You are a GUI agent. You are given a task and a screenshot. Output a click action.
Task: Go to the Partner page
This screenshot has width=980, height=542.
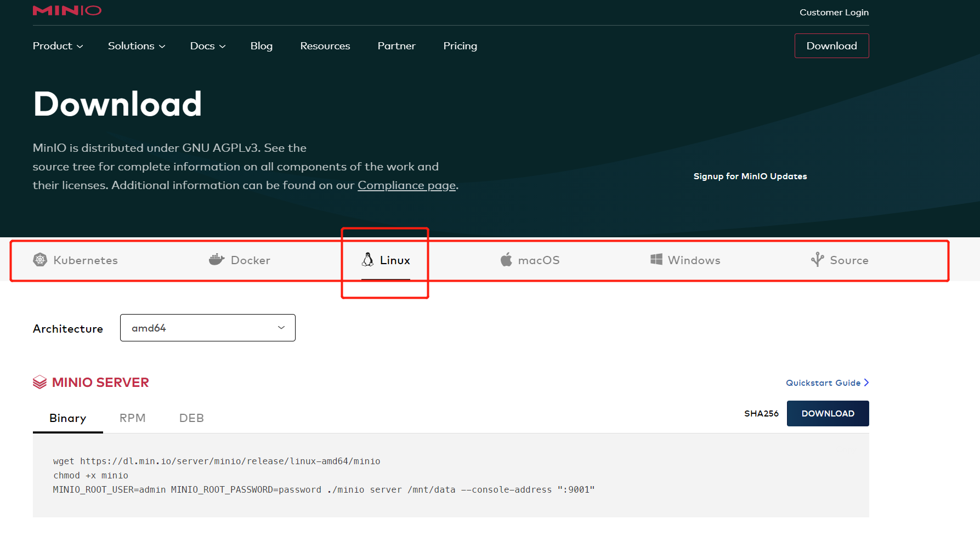396,46
